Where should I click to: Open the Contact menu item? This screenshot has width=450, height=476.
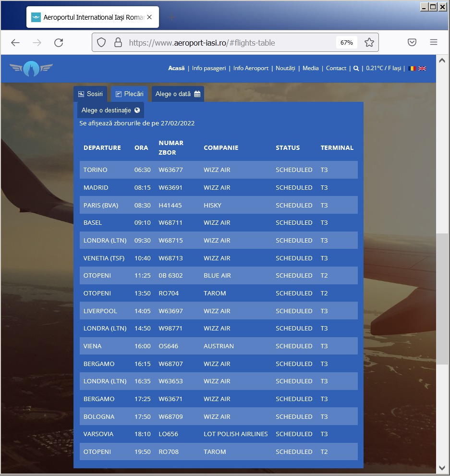coord(336,68)
